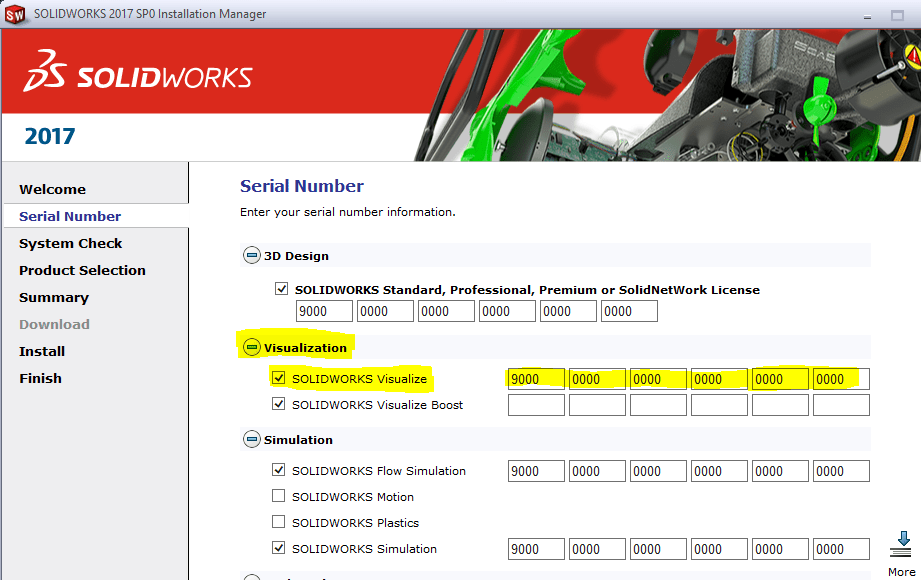The width and height of the screenshot is (921, 580).
Task: Go to the Welcome step
Action: pyautogui.click(x=52, y=189)
